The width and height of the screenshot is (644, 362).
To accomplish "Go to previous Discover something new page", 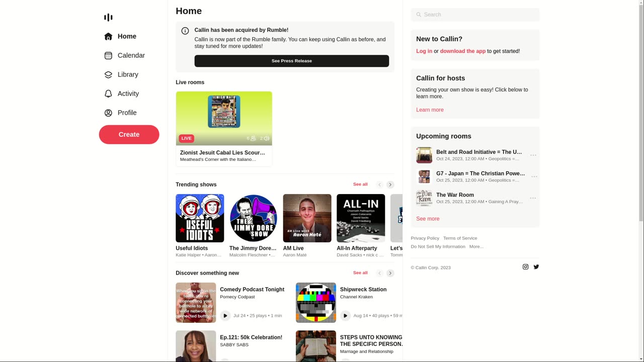I will (x=380, y=273).
